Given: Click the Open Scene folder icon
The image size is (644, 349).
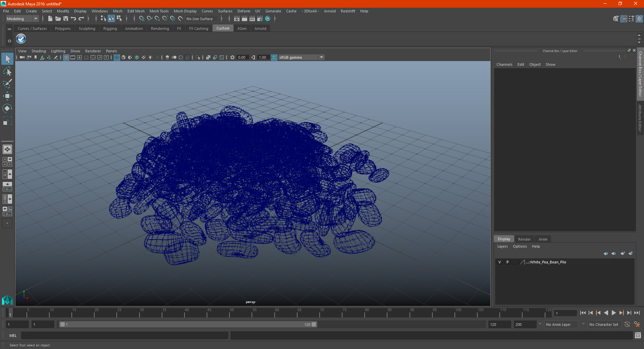Looking at the screenshot, I should (58, 19).
